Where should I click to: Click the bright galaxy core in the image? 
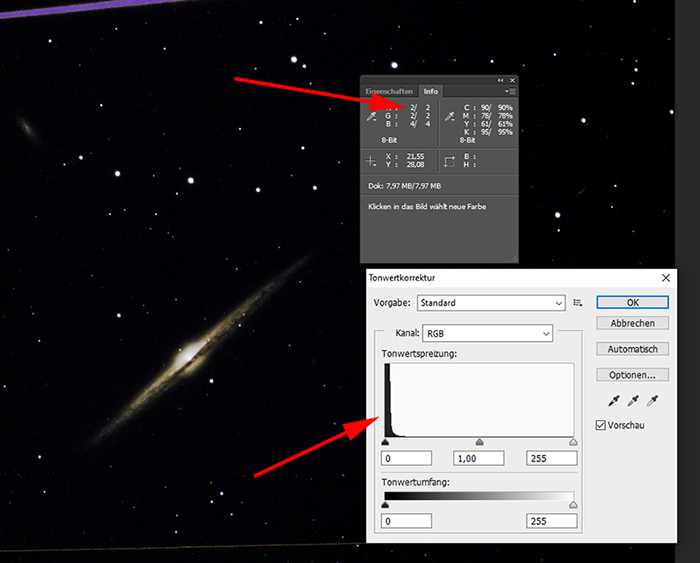point(188,356)
